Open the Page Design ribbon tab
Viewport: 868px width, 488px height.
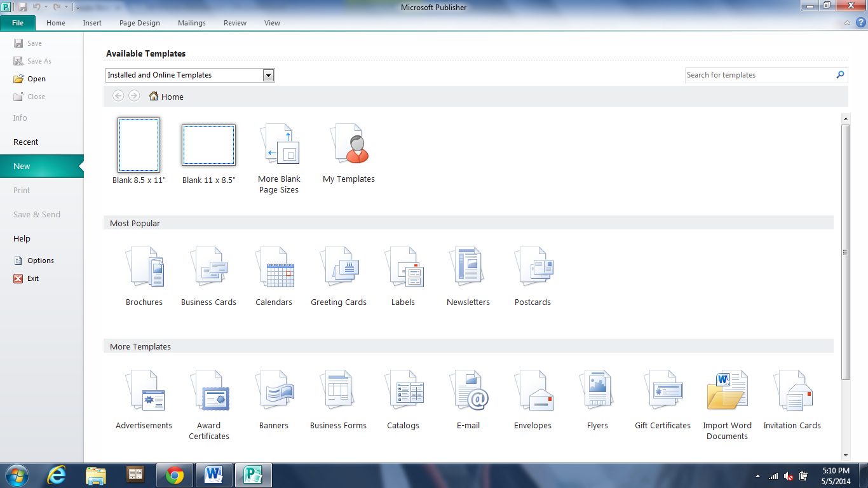coord(140,23)
